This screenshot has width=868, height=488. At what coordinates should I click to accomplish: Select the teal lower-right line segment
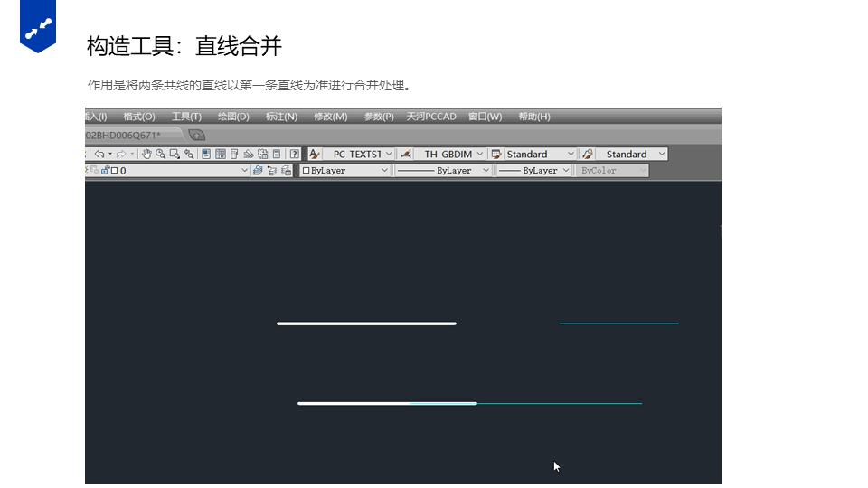tap(559, 403)
